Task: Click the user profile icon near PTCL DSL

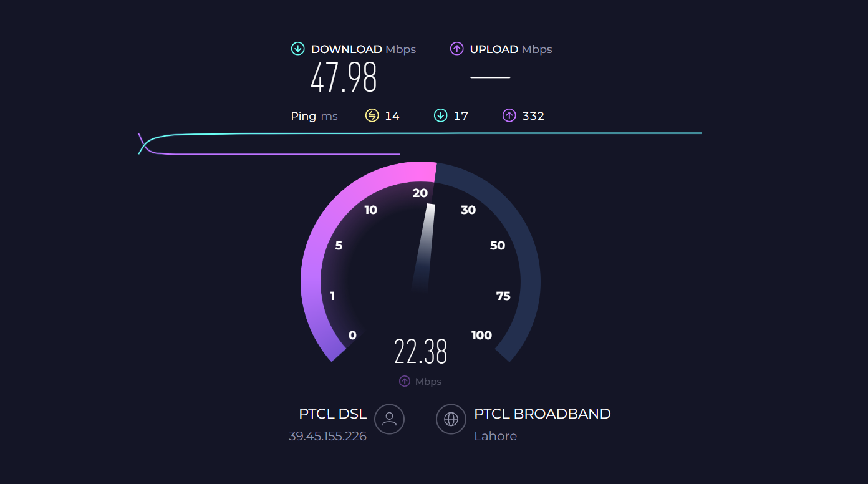Action: click(390, 419)
